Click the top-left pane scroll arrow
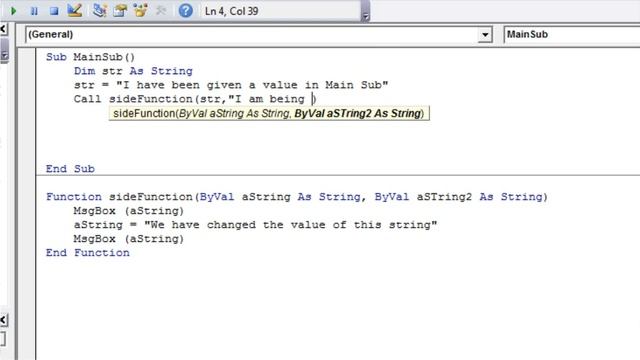The image size is (640, 360). point(4,29)
